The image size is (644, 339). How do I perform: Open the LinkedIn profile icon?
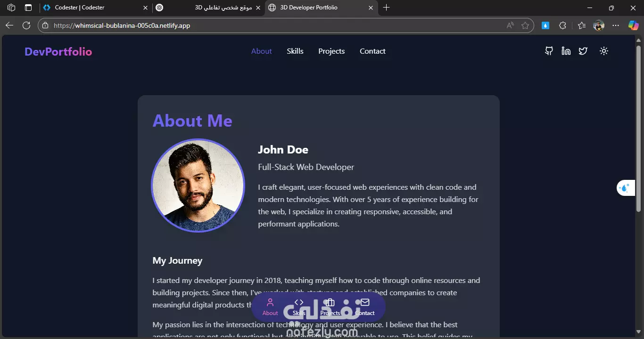coord(566,51)
